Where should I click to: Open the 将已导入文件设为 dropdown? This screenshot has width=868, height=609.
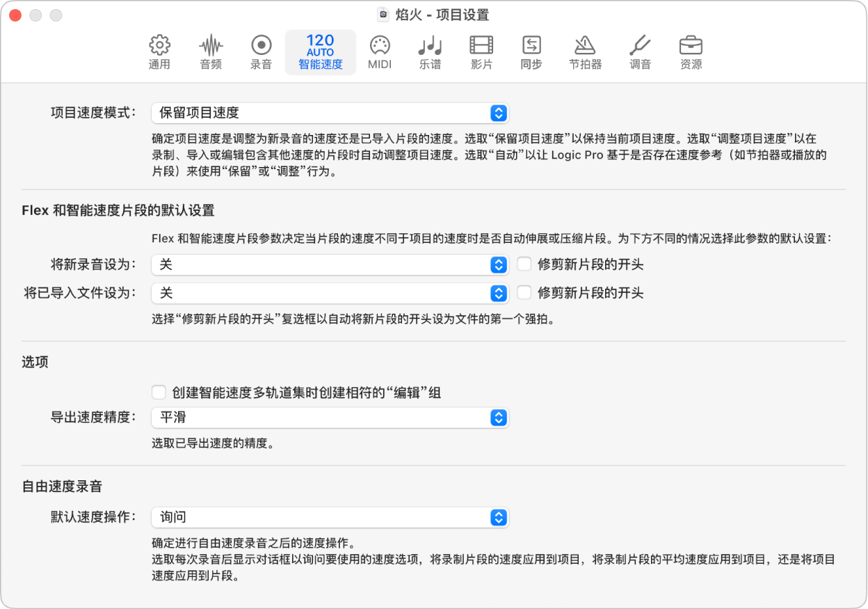330,293
